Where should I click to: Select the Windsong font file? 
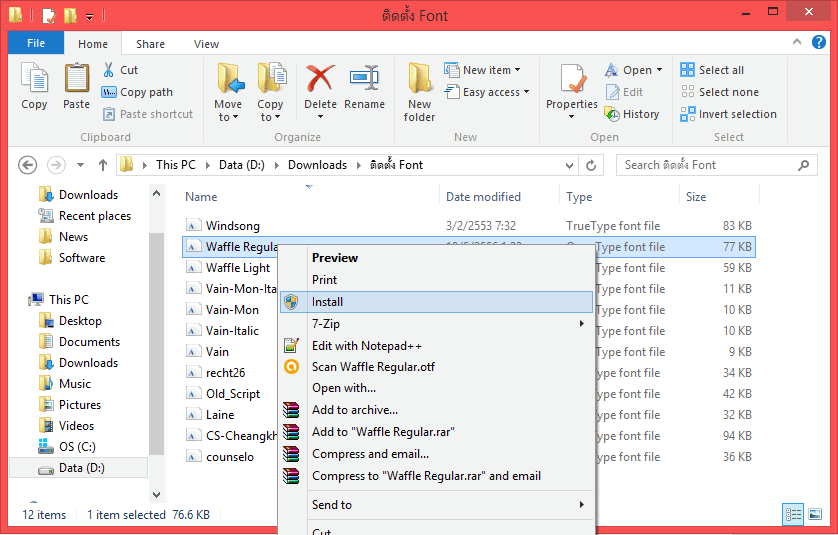(232, 226)
